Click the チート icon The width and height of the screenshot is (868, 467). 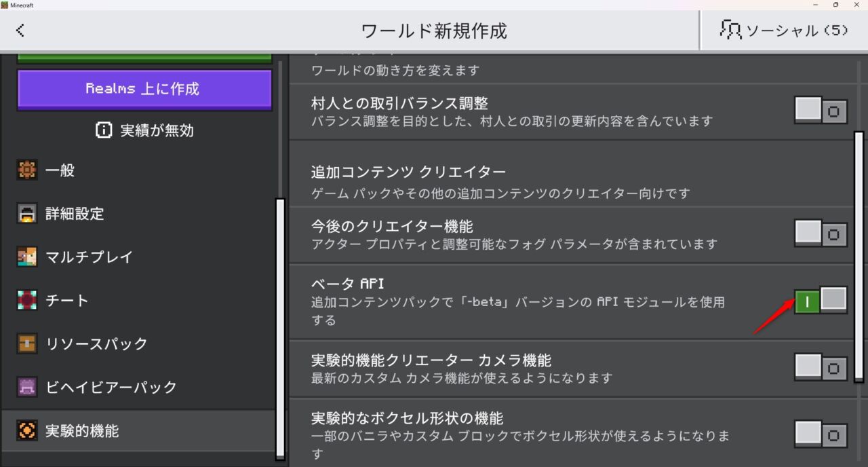coord(26,300)
